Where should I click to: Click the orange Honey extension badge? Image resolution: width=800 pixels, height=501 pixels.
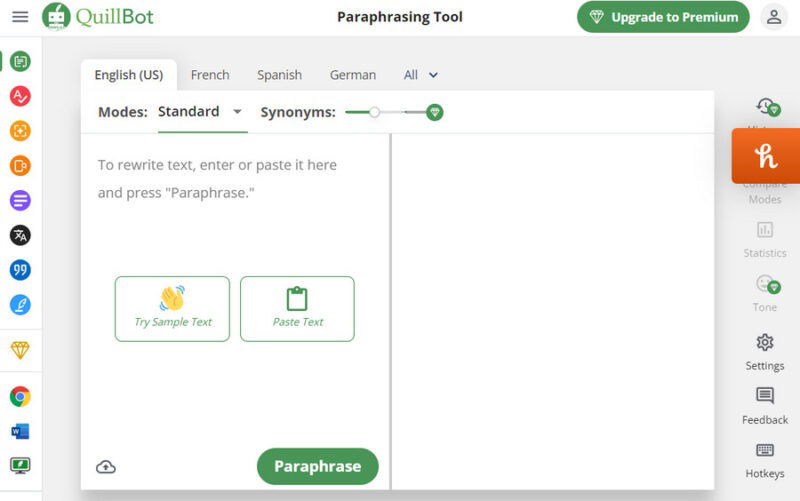pos(766,156)
